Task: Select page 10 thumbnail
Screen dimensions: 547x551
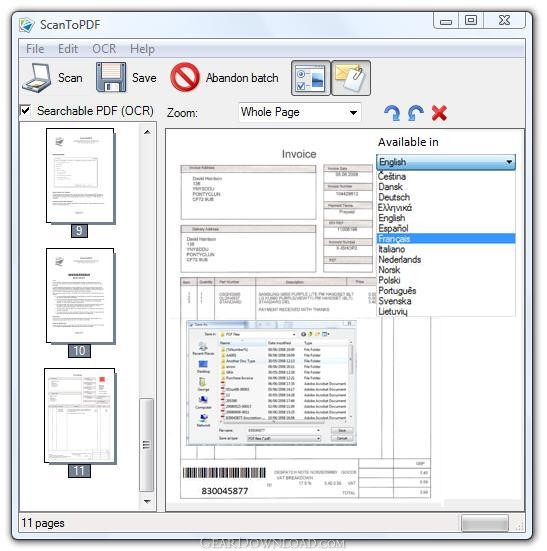Action: [x=80, y=296]
